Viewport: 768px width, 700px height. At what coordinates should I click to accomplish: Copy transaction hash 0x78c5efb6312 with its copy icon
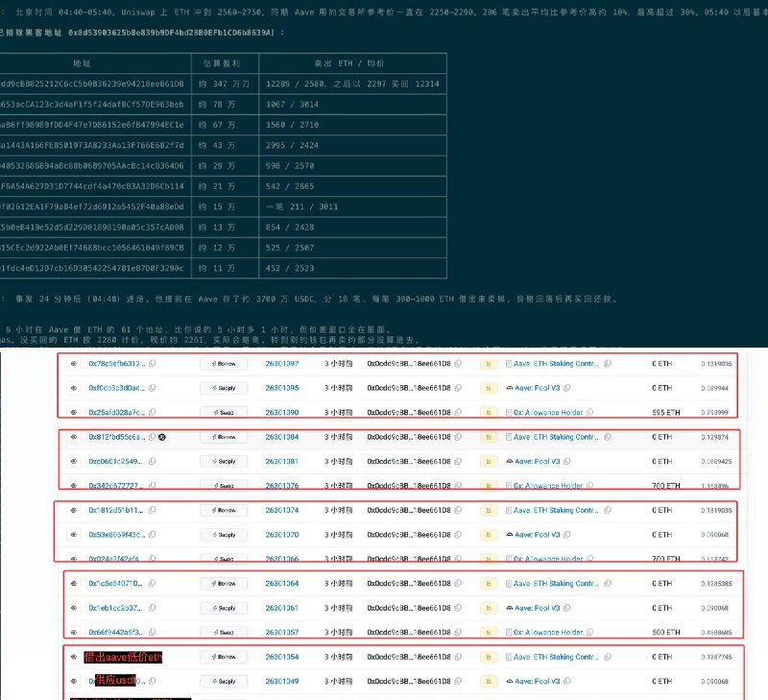(x=153, y=364)
